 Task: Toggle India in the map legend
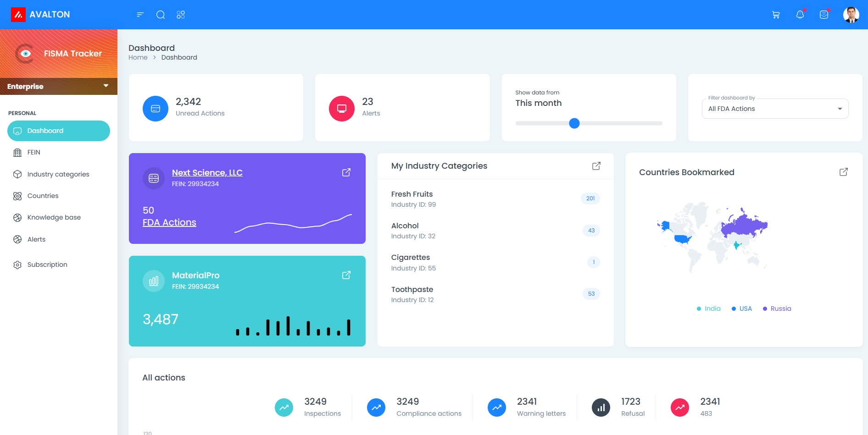click(x=708, y=308)
